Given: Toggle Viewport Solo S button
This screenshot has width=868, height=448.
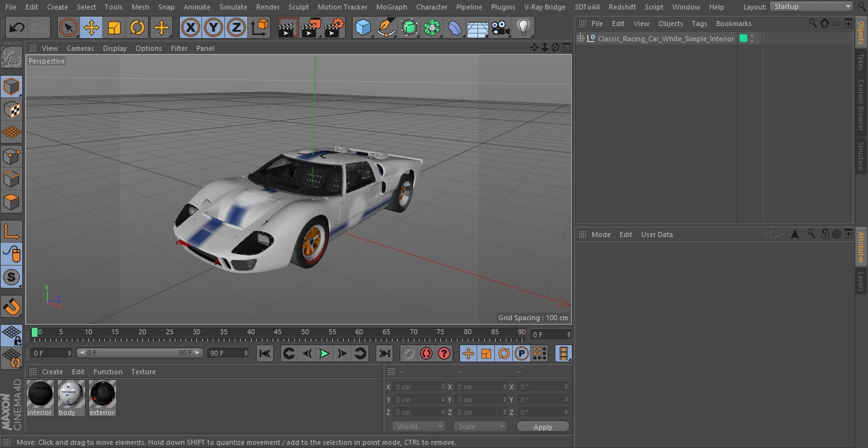Looking at the screenshot, I should click(11, 277).
